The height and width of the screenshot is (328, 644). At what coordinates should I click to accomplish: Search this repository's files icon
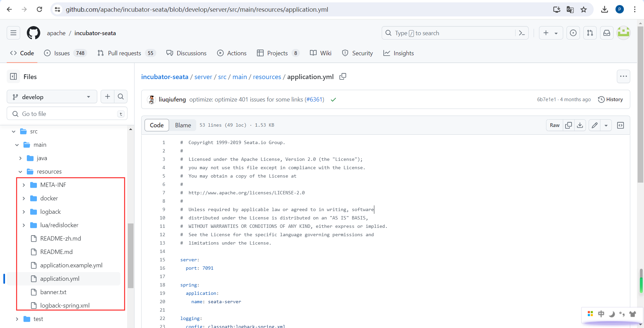(121, 96)
